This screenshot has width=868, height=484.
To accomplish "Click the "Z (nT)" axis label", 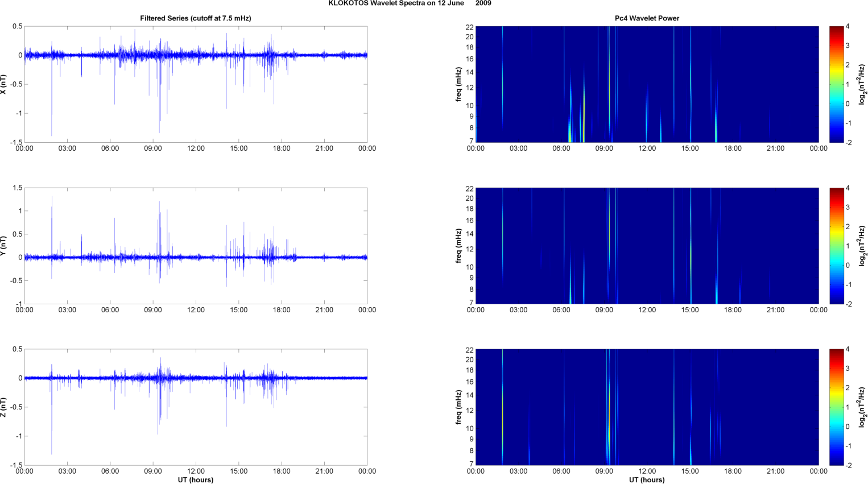I will (3, 407).
